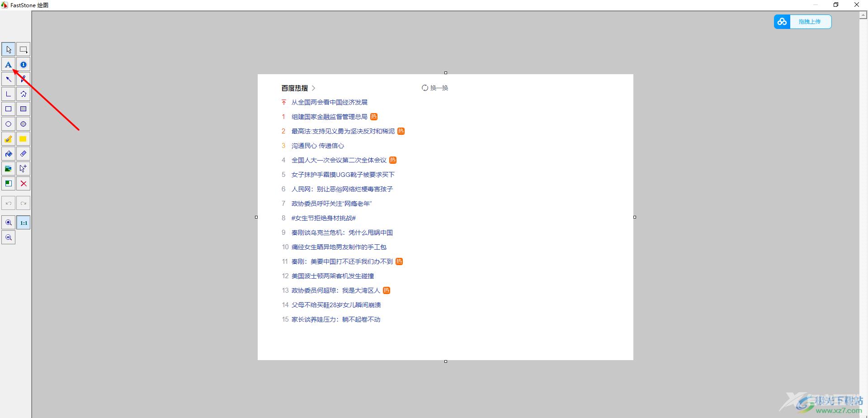Open the 组建国家金融监督管理总局 headline
The image size is (868, 418).
click(x=330, y=117)
